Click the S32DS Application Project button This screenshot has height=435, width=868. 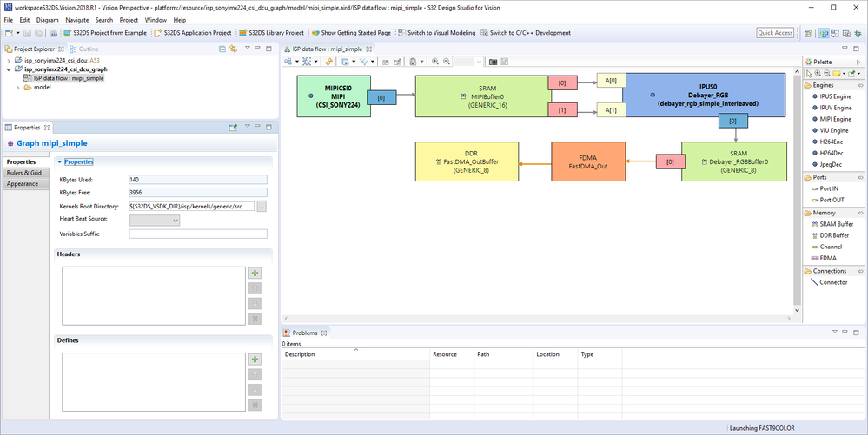tap(193, 33)
